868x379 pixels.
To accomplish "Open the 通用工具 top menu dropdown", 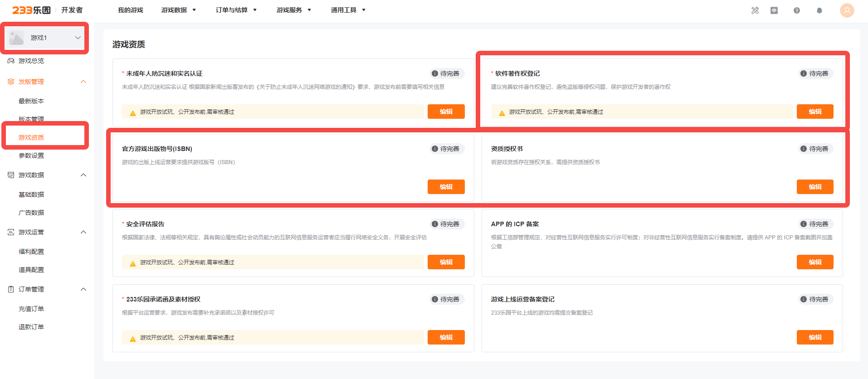I will [x=348, y=10].
